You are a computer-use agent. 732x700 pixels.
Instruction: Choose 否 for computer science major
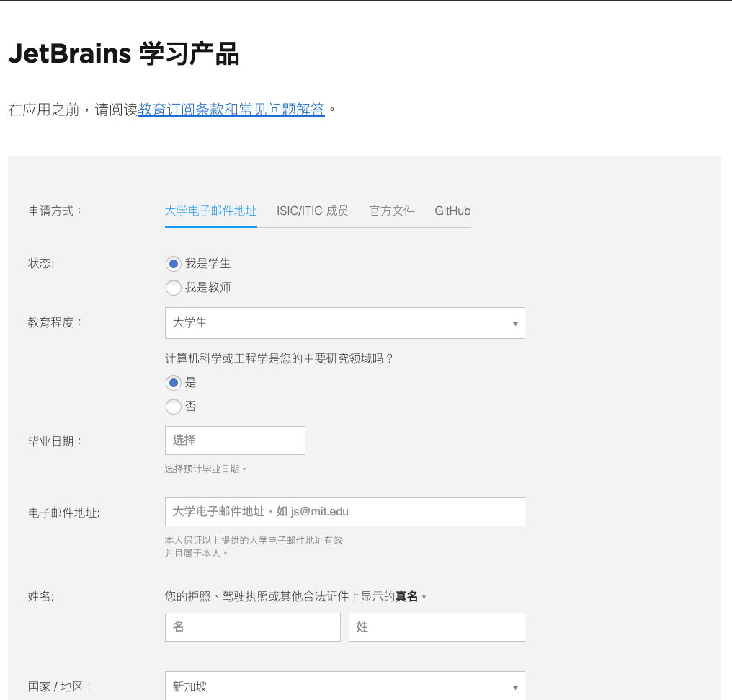[x=173, y=407]
